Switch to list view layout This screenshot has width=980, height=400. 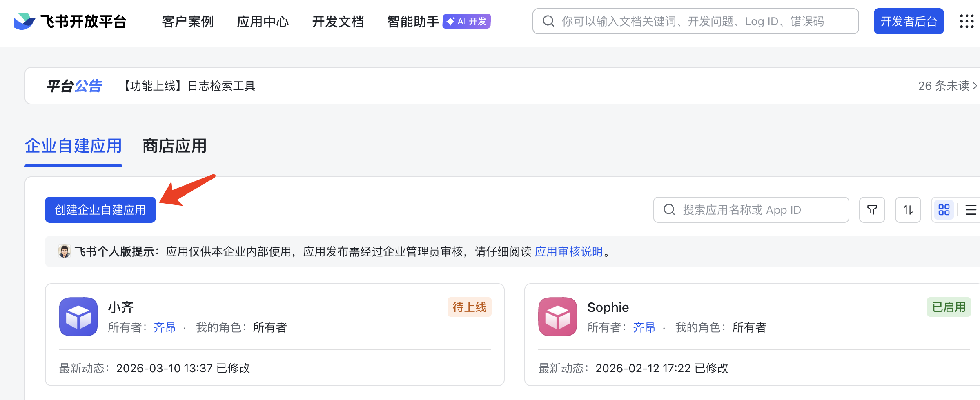971,210
